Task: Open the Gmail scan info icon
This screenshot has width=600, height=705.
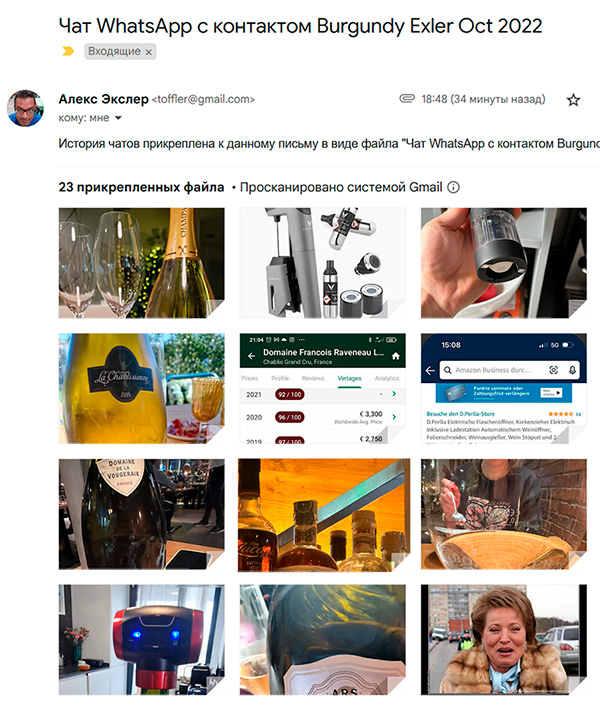Action: (x=453, y=187)
